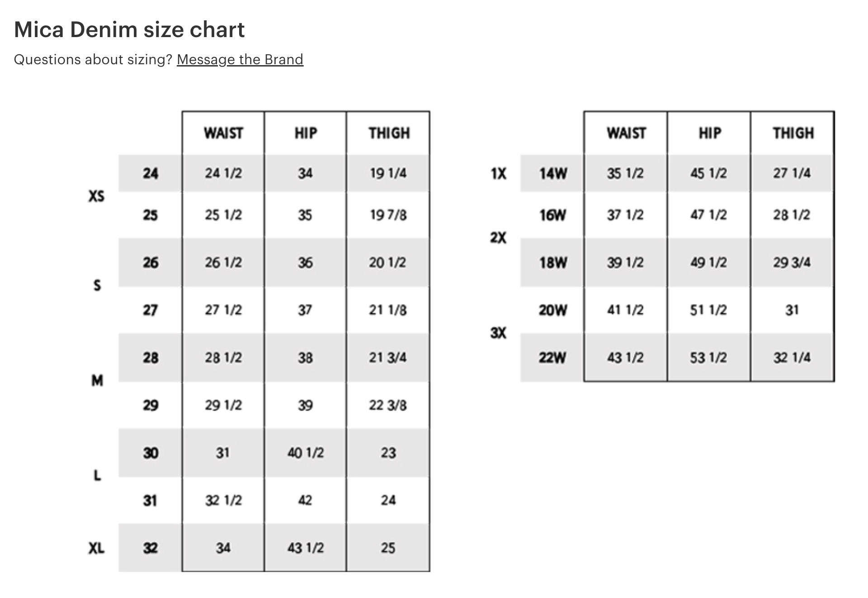Select the 2X plus-size group label
The image size is (868, 598).
pyautogui.click(x=498, y=238)
